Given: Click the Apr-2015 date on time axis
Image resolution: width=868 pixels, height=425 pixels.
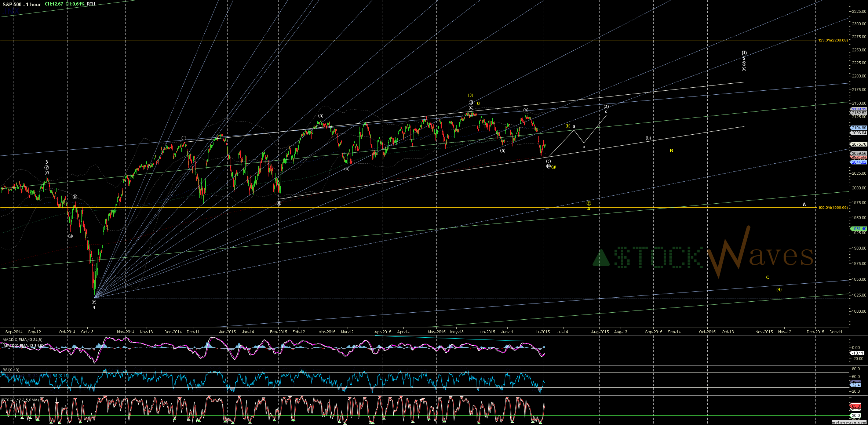Looking at the screenshot, I should click(x=383, y=332).
